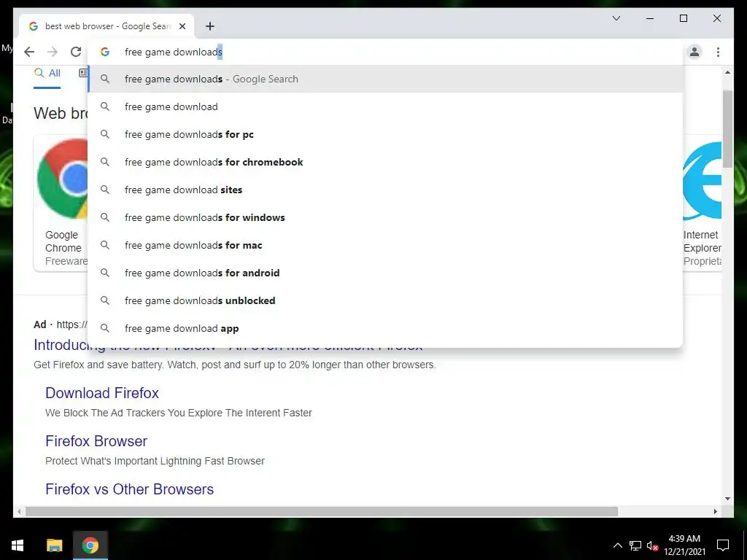Reload the current page
This screenshot has width=747, height=560.
pos(76,52)
